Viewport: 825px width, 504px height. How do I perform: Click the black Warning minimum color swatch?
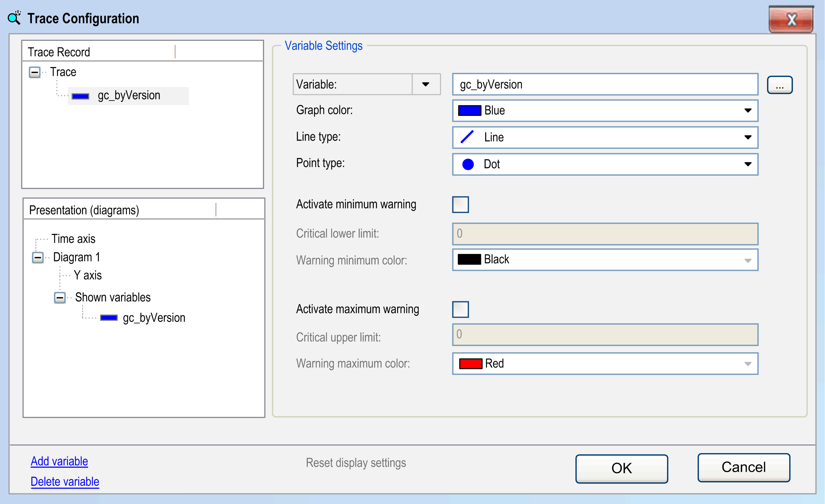469,260
